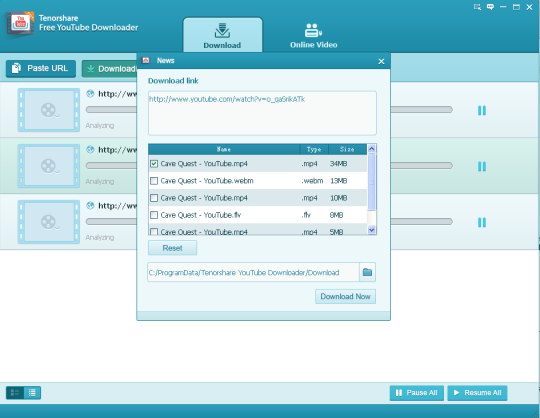Click the Paste URL button
Image resolution: width=540 pixels, height=418 pixels.
pyautogui.click(x=41, y=69)
